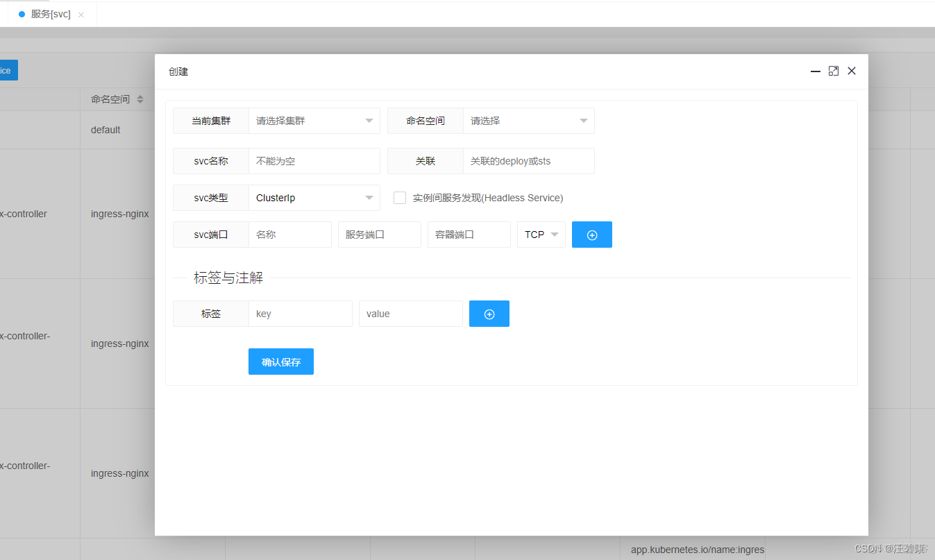935x560 pixels.
Task: Focus the 标签 key input field
Action: click(301, 314)
